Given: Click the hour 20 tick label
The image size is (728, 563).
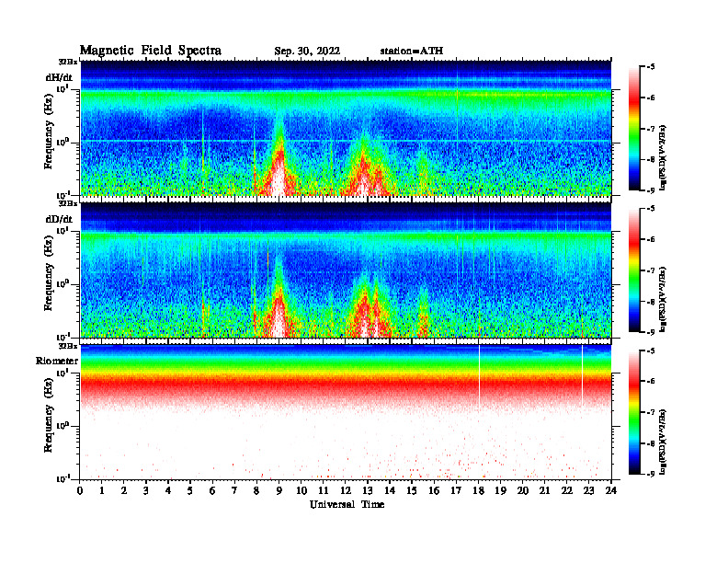Looking at the screenshot, I should point(523,491).
